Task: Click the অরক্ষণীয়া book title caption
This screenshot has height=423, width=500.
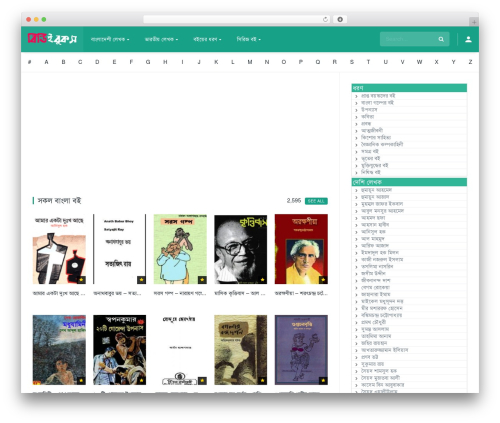Action: [301, 293]
